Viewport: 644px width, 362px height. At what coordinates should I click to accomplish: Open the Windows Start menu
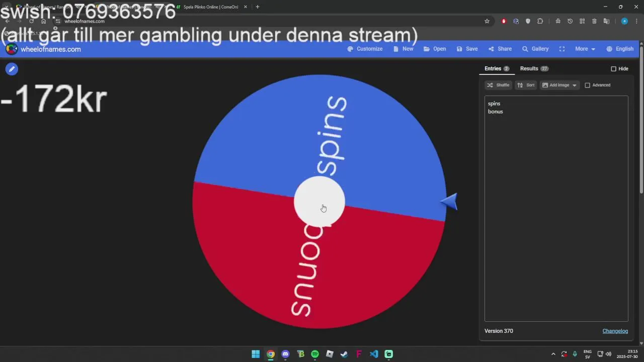coord(256,354)
